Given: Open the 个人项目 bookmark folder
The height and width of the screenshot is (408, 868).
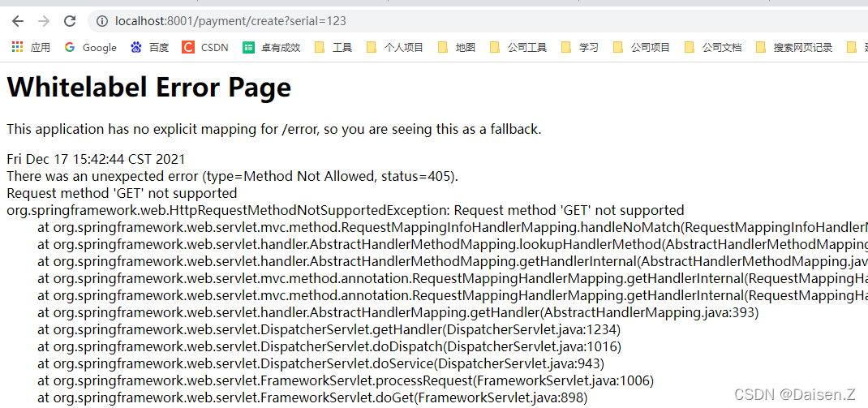Looking at the screenshot, I should [x=395, y=48].
